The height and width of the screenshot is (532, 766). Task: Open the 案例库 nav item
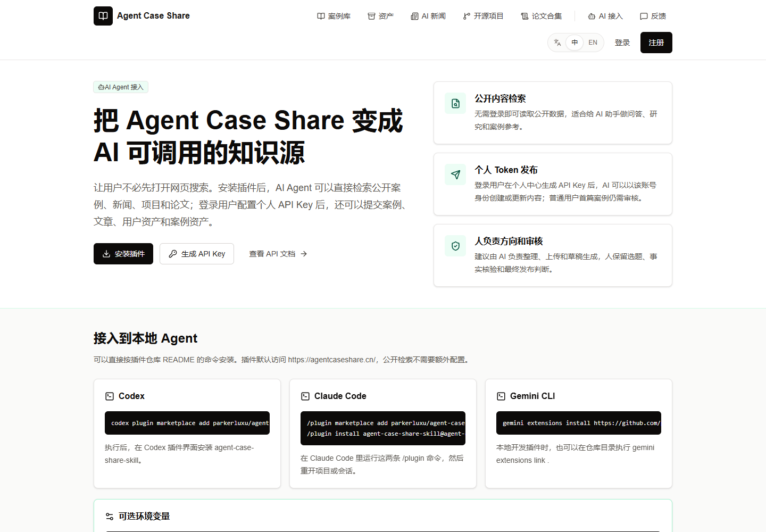tap(334, 16)
